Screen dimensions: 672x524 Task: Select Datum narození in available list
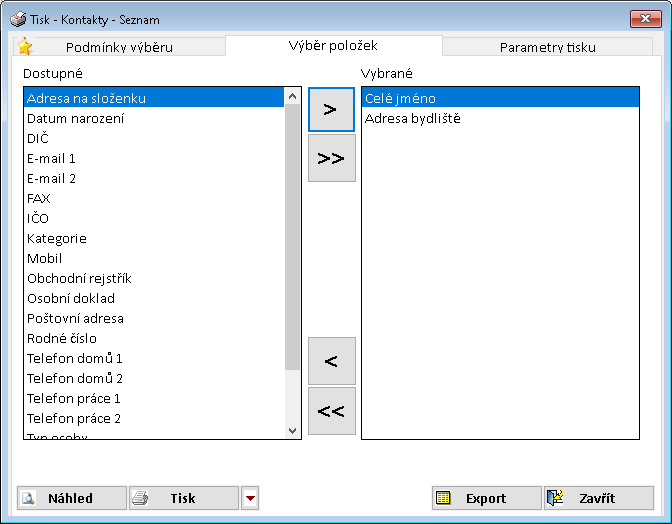(x=75, y=118)
